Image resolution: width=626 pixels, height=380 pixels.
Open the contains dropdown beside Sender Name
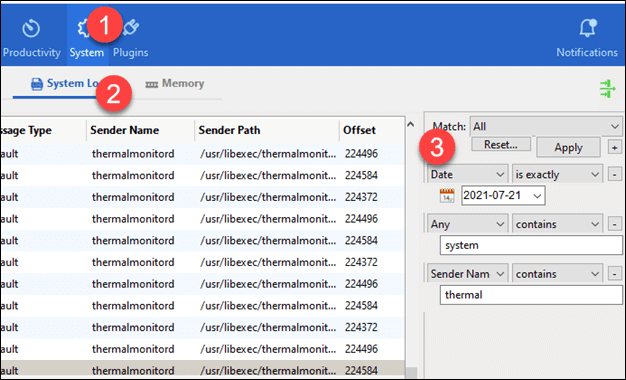point(557,274)
